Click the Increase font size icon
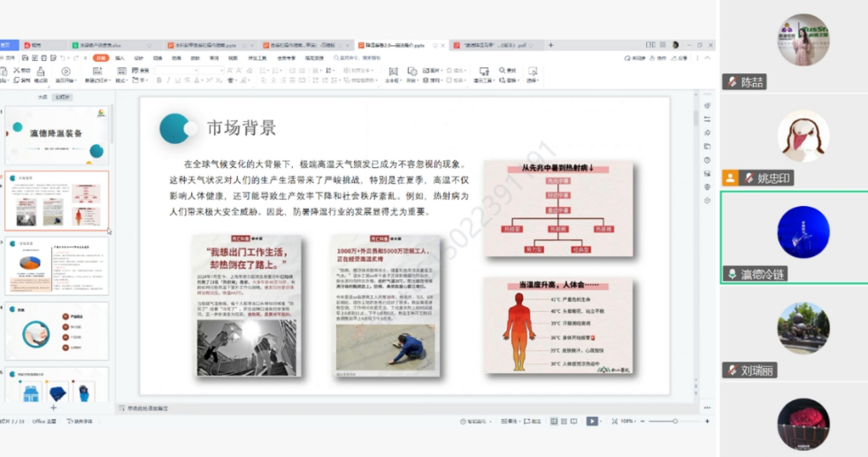The width and height of the screenshot is (868, 457). pyautogui.click(x=230, y=71)
